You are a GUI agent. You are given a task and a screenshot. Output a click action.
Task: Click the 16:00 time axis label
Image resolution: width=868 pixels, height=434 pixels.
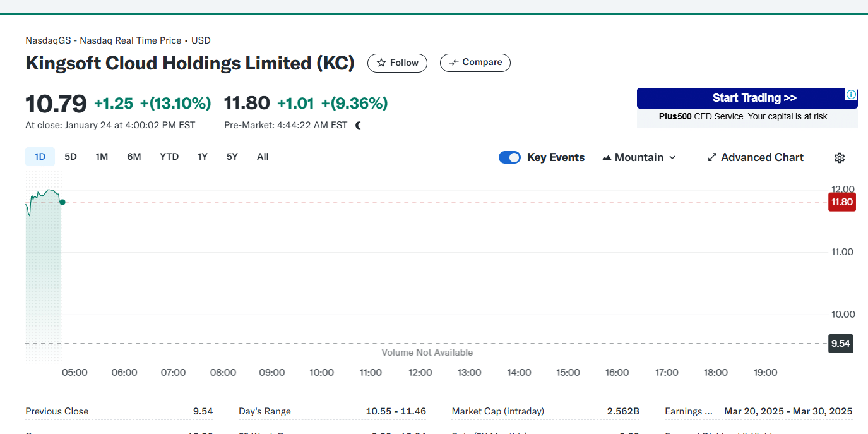pos(617,373)
